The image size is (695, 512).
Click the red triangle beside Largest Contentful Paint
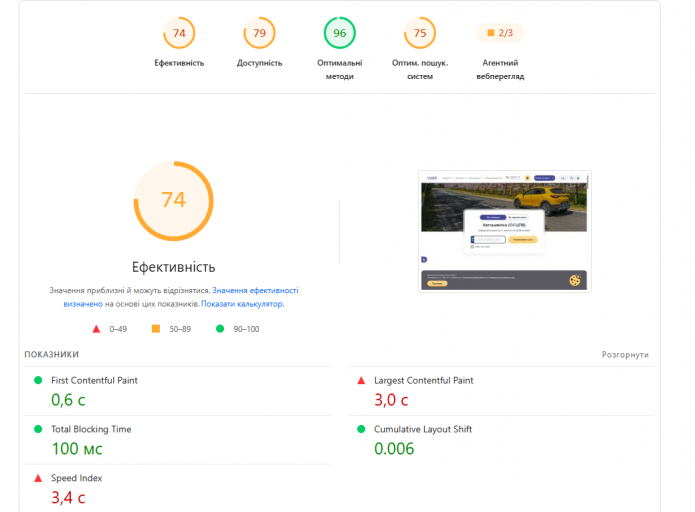point(361,380)
